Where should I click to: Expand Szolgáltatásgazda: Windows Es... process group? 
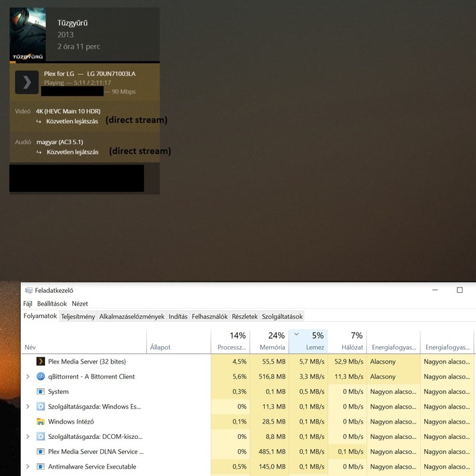[x=28, y=407]
